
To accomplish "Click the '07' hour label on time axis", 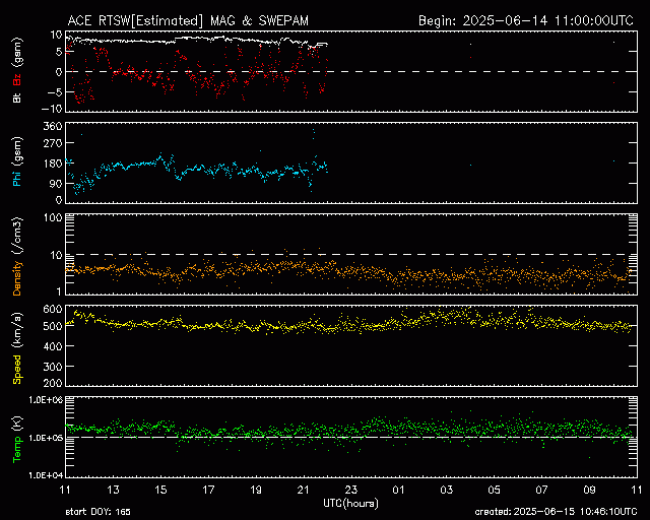I will (x=541, y=490).
